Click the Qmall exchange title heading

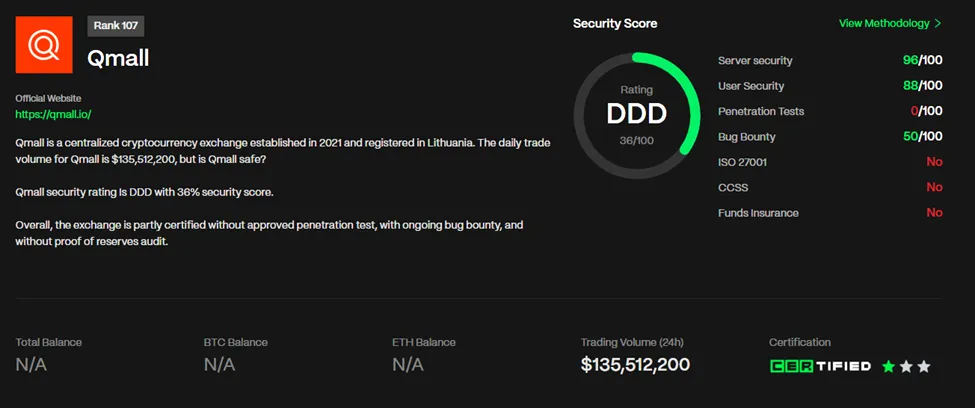pyautogui.click(x=118, y=58)
